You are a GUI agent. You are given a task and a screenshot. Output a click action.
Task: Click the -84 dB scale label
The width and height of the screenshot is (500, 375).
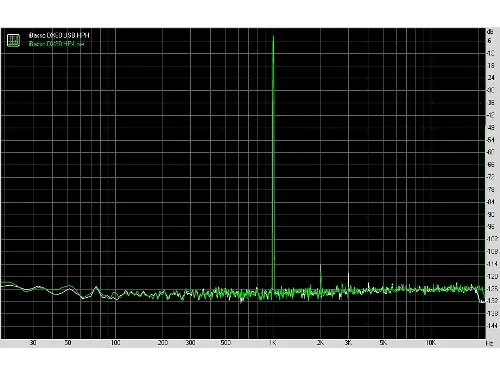491,202
